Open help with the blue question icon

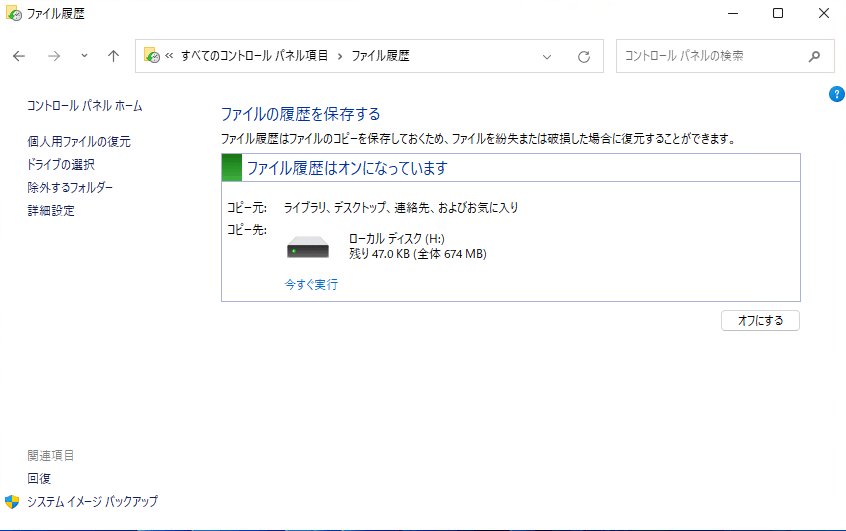[837, 95]
